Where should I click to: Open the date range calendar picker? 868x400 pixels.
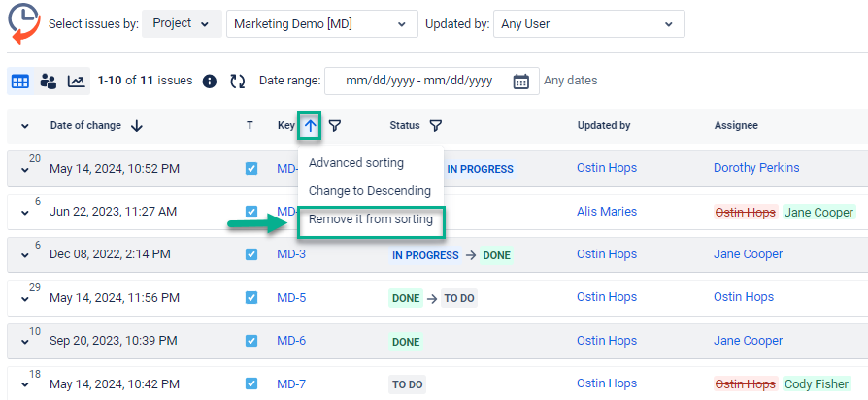point(520,82)
